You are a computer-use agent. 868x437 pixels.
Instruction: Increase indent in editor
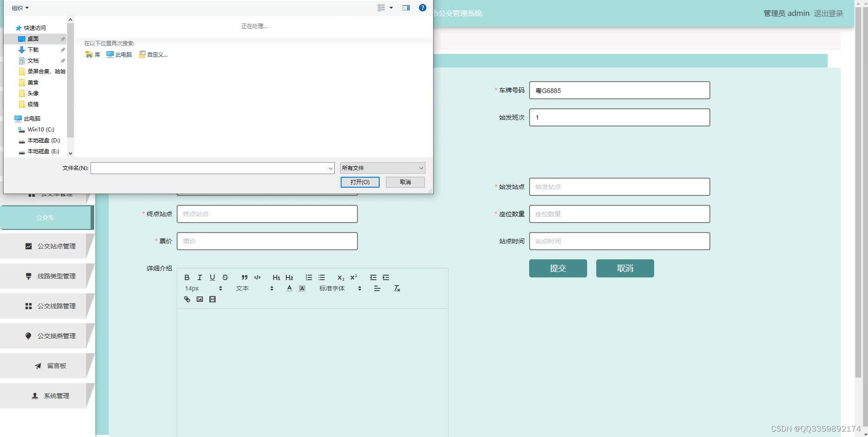pyautogui.click(x=386, y=277)
